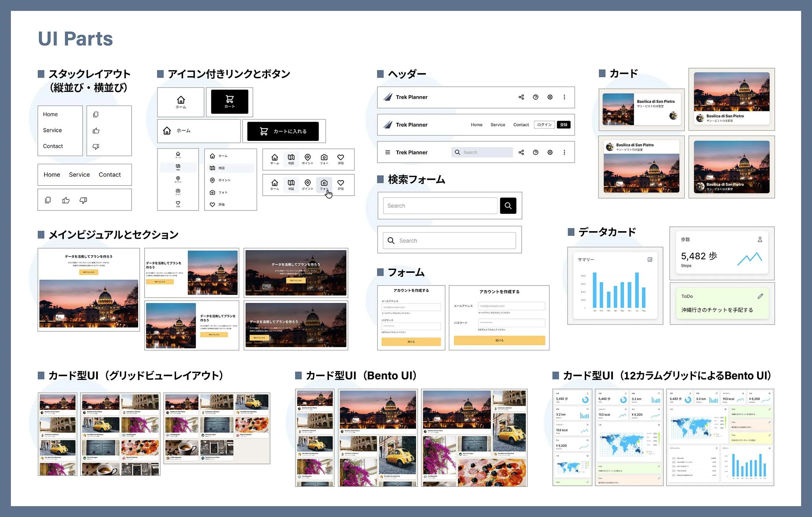Click Basilica thumbnail in horizontal card

click(618, 109)
